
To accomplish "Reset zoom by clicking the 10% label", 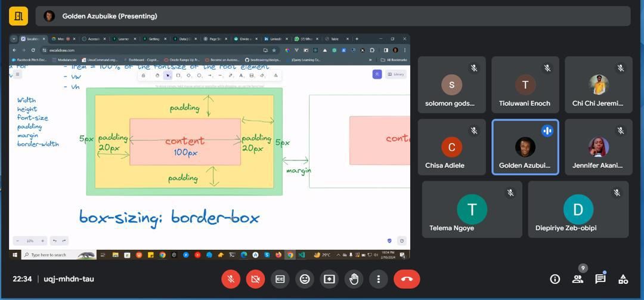I will coord(30,241).
